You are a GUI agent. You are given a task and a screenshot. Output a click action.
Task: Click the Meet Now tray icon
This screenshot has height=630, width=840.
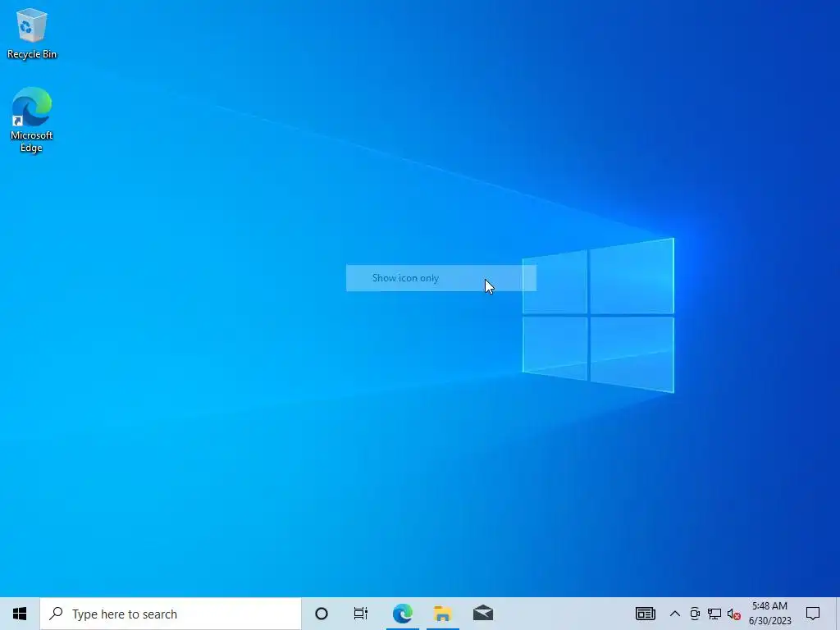click(695, 614)
